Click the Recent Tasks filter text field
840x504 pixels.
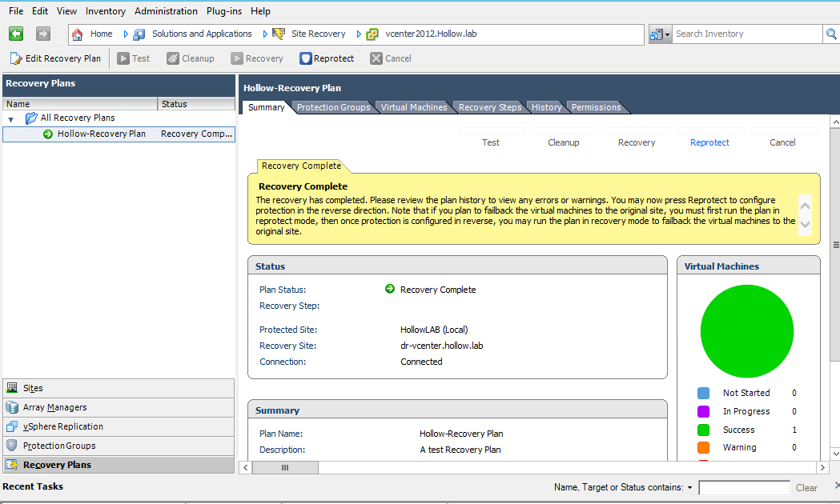coord(744,487)
